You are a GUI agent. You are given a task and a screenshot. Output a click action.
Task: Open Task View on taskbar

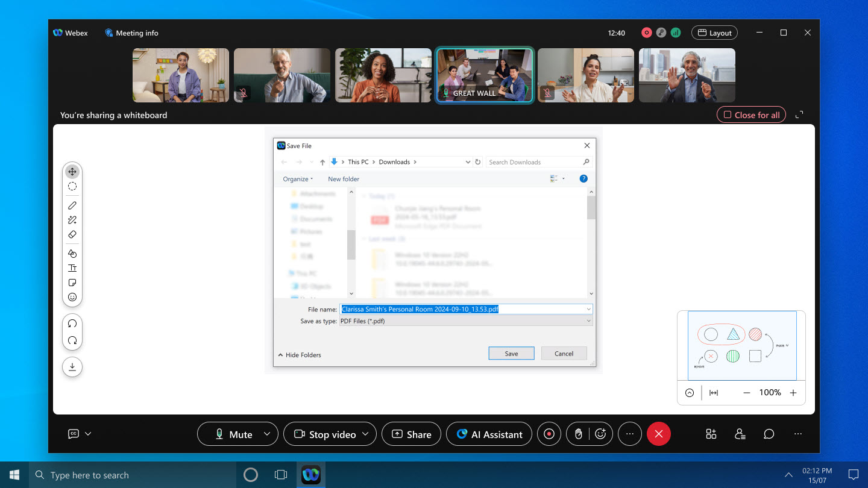tap(281, 475)
